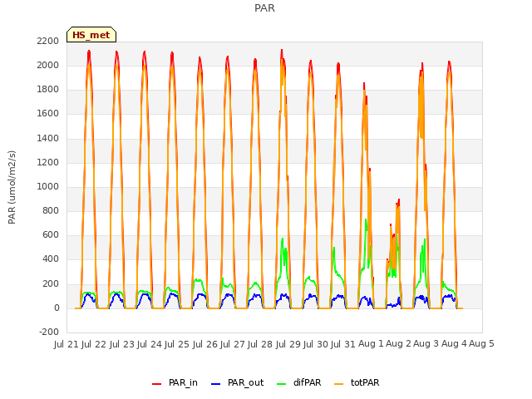532x399 pixels.
Task: Select the 1600 y-axis tick label
Action: pyautogui.click(x=48, y=114)
